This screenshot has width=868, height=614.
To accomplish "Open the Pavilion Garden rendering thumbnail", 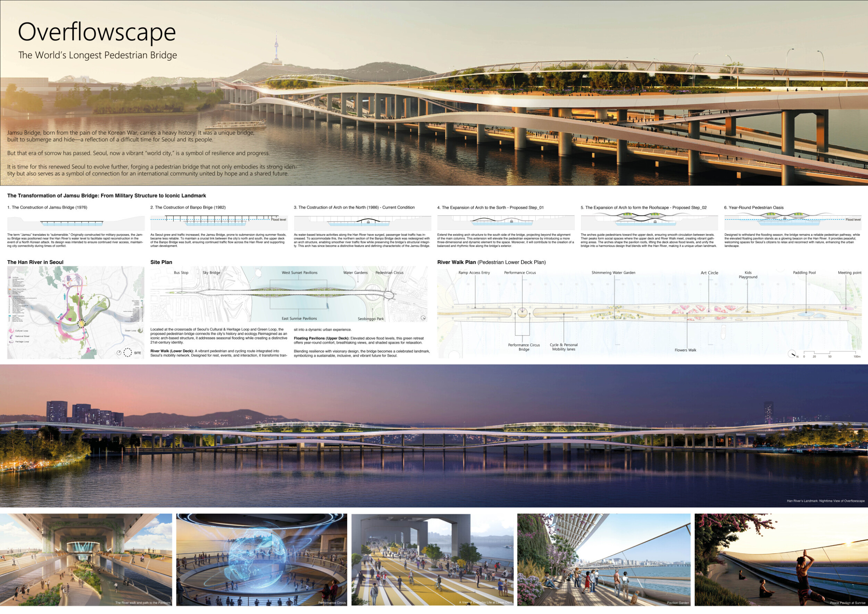I will (603, 559).
